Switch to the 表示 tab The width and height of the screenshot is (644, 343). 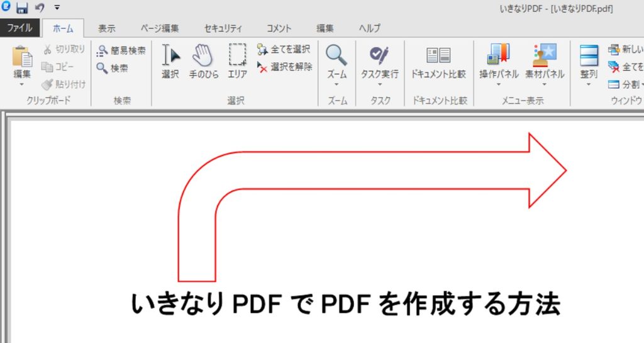107,28
